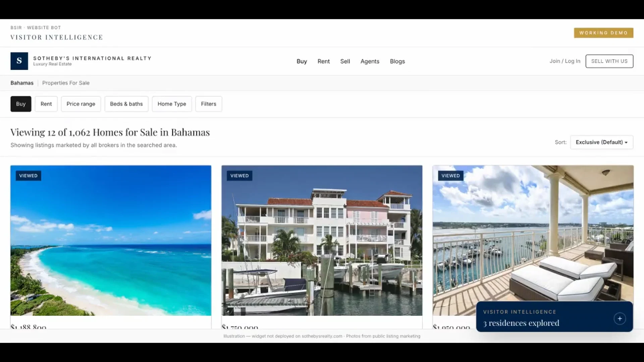Open the Home Type dropdown
This screenshot has width=644, height=362.
172,104
